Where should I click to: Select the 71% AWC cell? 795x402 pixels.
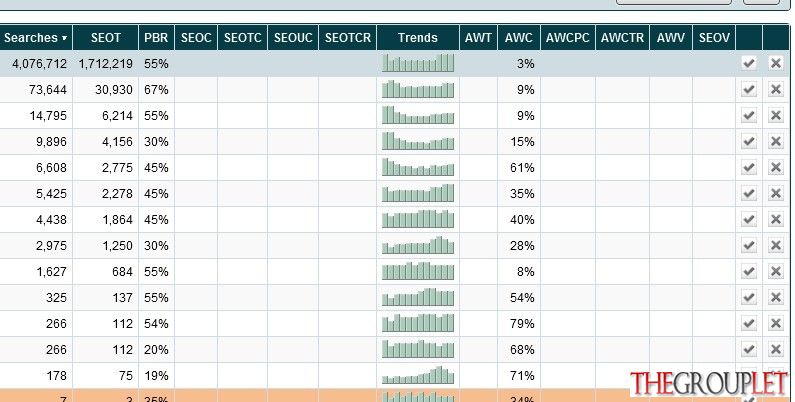(x=519, y=376)
